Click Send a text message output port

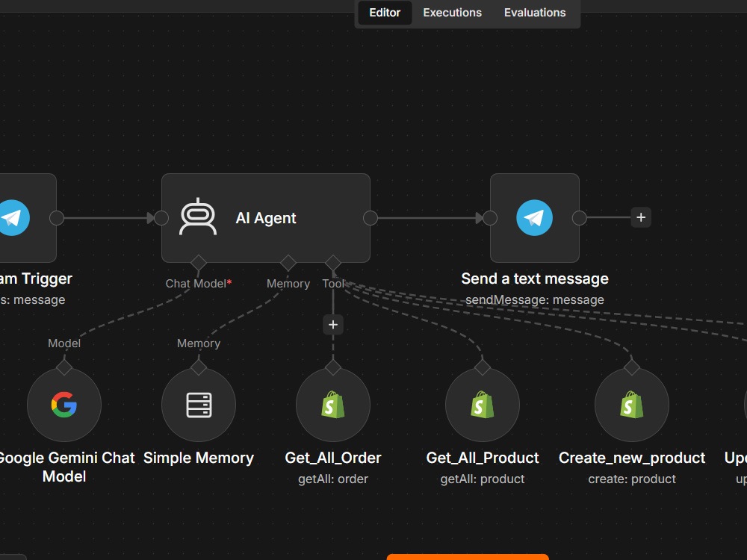pos(580,218)
